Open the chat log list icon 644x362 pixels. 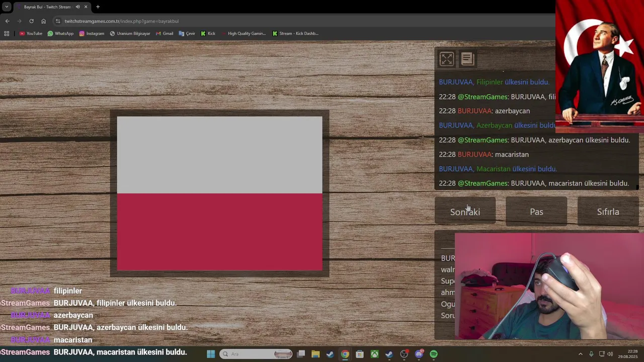point(467,59)
